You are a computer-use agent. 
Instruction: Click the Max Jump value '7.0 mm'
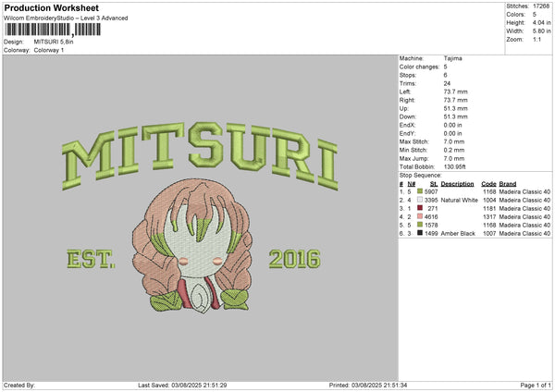[x=454, y=158]
